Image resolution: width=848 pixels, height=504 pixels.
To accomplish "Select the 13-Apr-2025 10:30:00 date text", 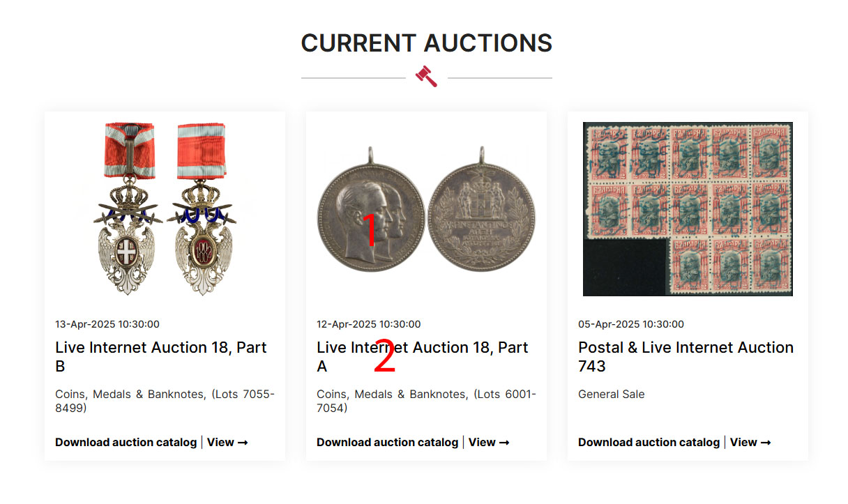I will [x=107, y=324].
